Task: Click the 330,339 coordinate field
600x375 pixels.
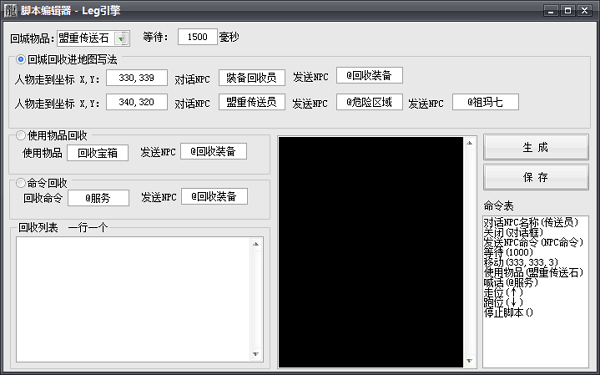Action: click(137, 78)
